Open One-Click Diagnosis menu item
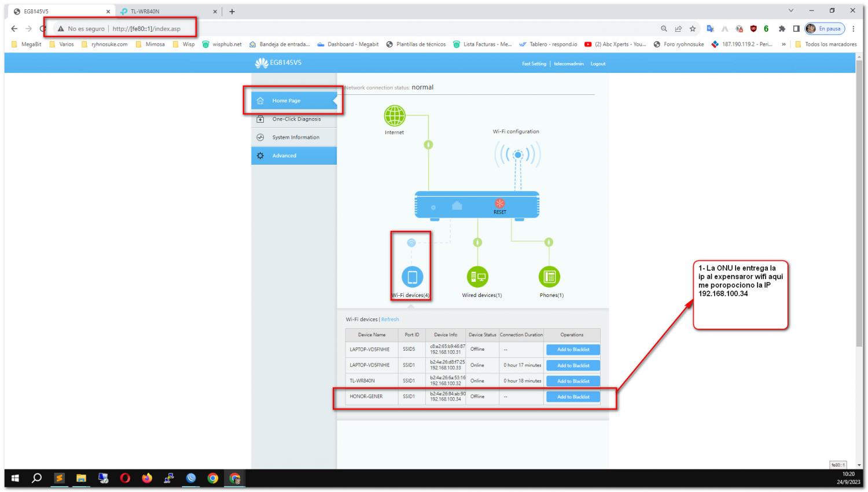868x492 pixels. click(x=296, y=119)
